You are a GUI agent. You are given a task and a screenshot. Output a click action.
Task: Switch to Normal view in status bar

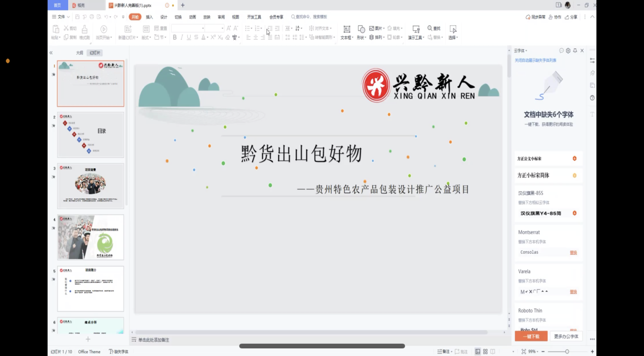point(478,351)
